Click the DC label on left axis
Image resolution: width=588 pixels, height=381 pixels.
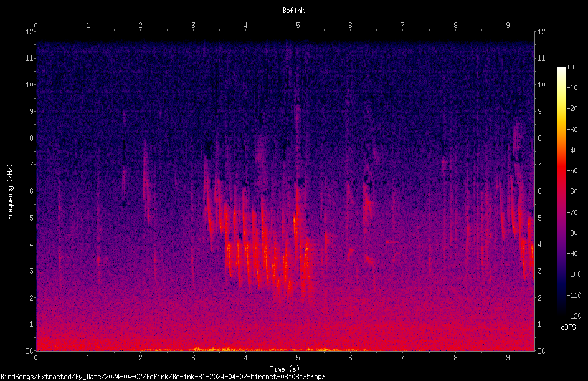[30, 350]
